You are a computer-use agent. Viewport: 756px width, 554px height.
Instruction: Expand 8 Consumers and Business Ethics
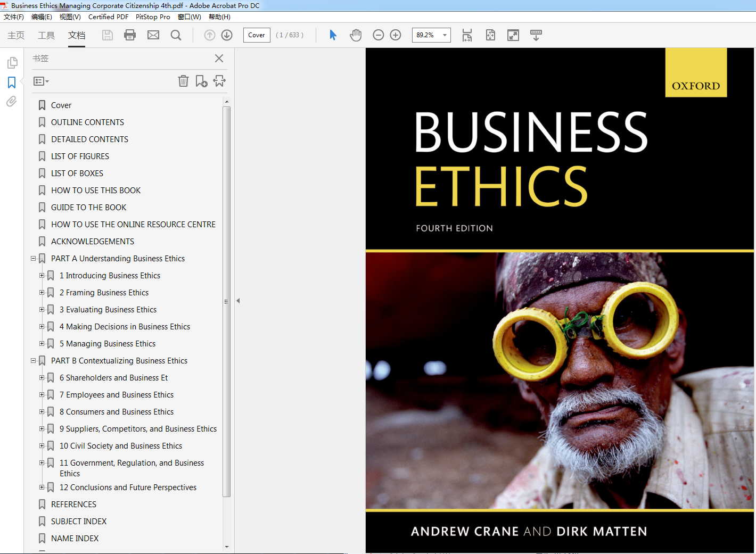click(x=42, y=412)
